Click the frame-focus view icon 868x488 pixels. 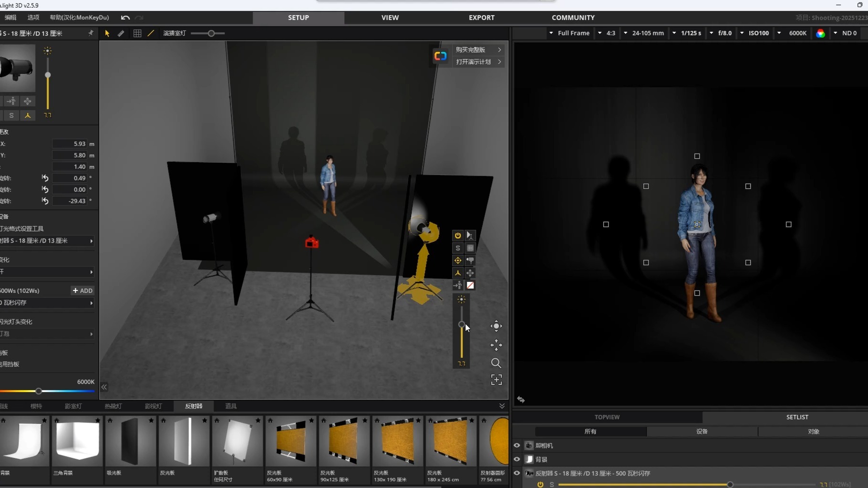click(x=496, y=380)
